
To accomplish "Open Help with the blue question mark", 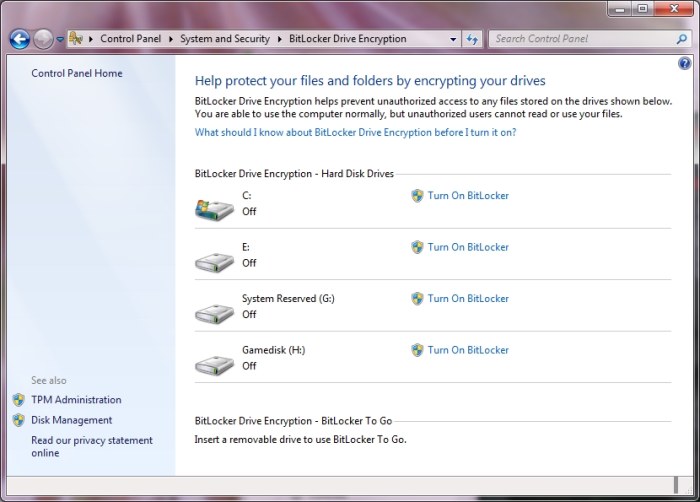I will coord(684,63).
